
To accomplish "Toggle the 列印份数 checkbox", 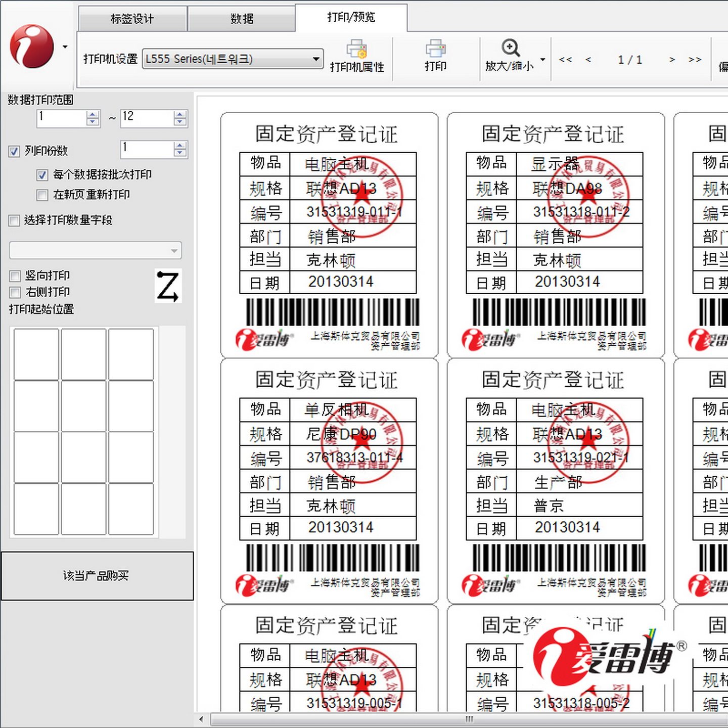I will click(x=14, y=151).
